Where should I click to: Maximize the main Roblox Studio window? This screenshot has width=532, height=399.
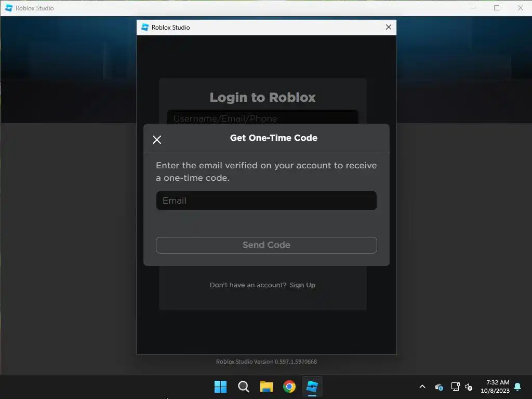click(496, 8)
